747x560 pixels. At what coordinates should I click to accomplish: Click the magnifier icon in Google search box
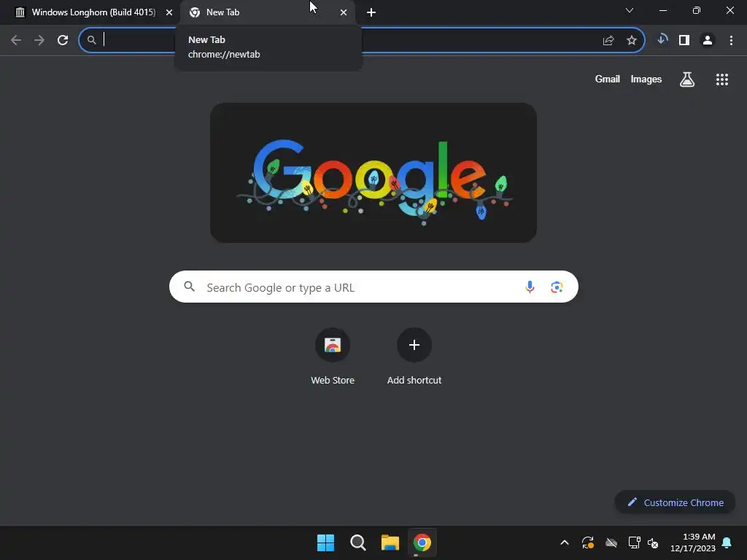coord(190,287)
